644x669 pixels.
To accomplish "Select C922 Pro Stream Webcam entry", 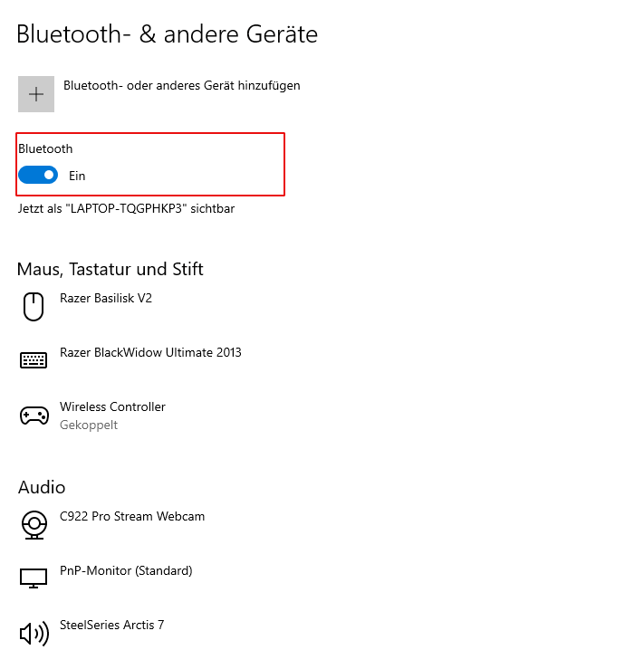I will [x=132, y=516].
